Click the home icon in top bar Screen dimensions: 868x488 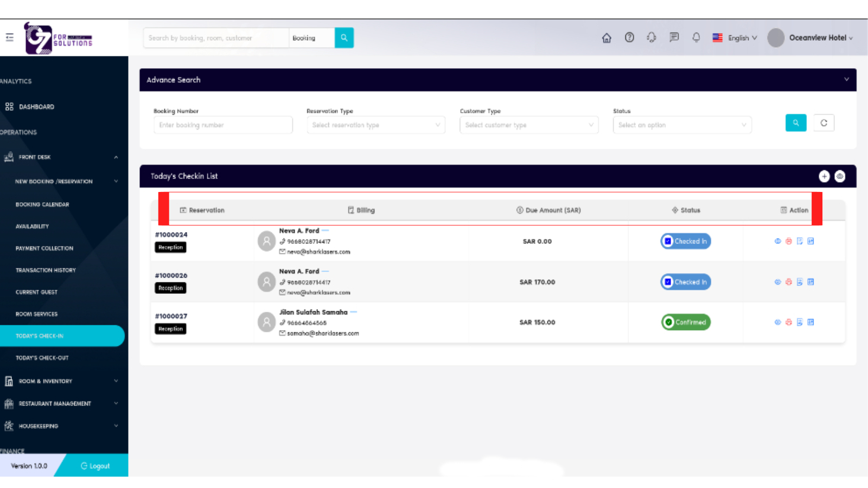[607, 38]
